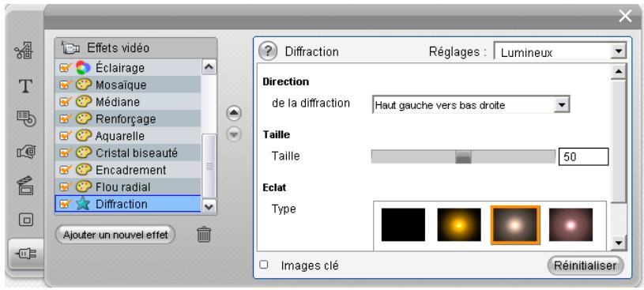
Task: Toggle the Flou radial effect checkbox
Action: pos(66,187)
